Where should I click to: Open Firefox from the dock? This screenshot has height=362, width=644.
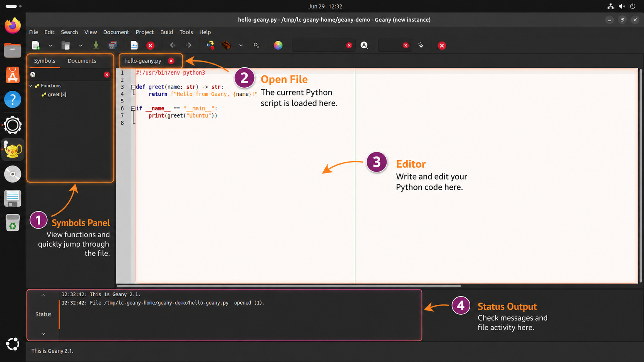(13, 26)
